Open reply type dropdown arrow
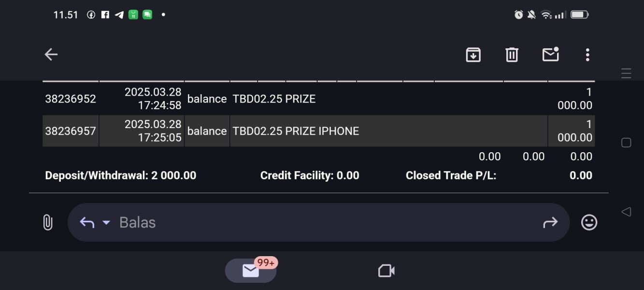644x290 pixels. pyautogui.click(x=106, y=222)
